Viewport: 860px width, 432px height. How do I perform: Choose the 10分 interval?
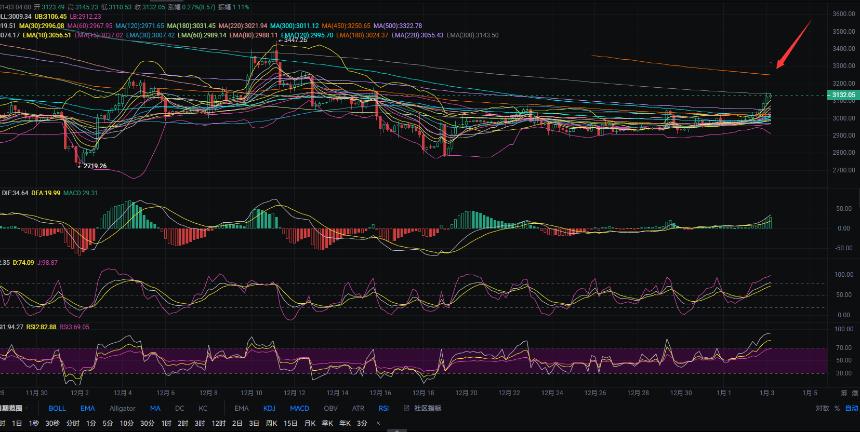click(127, 423)
